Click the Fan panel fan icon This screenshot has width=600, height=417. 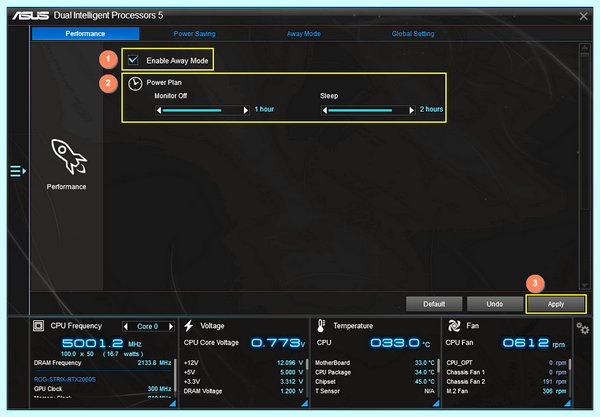(454, 326)
